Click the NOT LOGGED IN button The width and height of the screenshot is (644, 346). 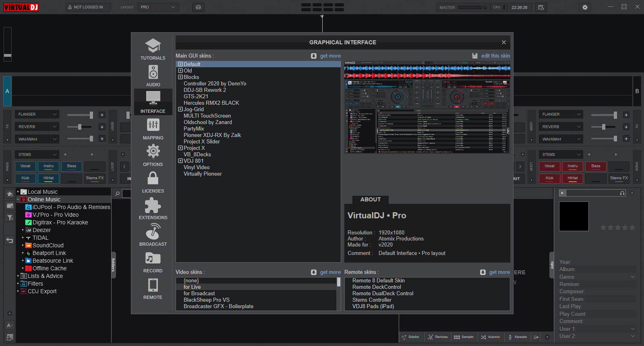(88, 7)
